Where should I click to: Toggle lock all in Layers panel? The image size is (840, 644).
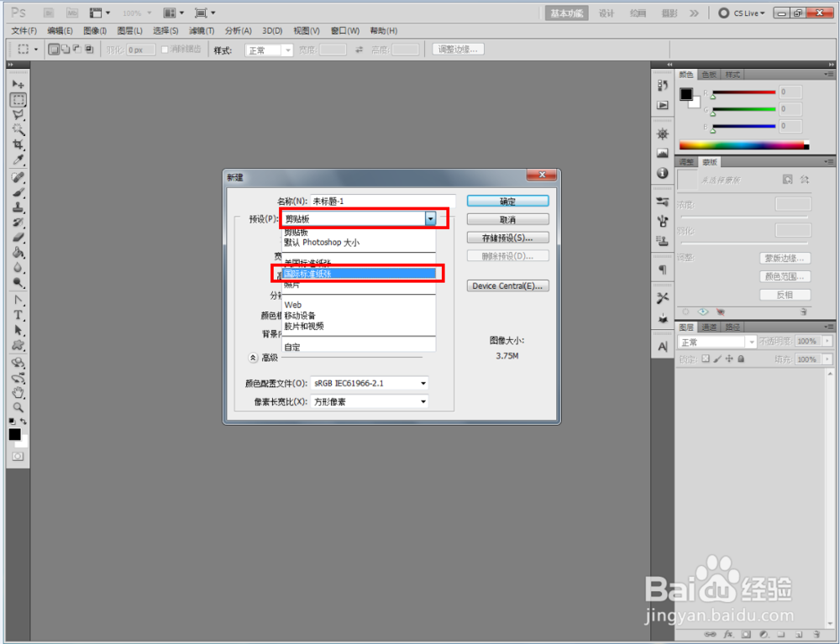click(741, 359)
